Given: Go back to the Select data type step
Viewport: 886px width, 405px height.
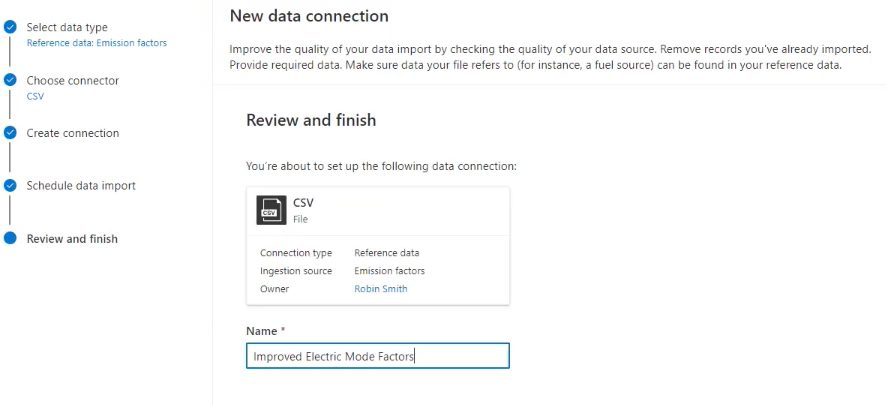Looking at the screenshot, I should 67,27.
